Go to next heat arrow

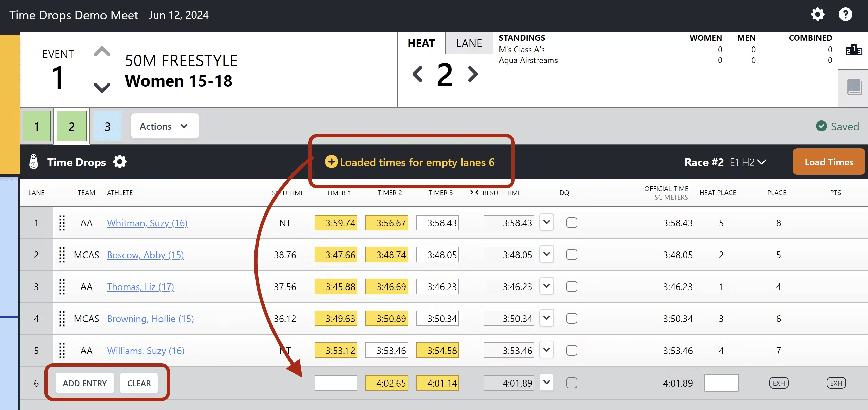(473, 74)
